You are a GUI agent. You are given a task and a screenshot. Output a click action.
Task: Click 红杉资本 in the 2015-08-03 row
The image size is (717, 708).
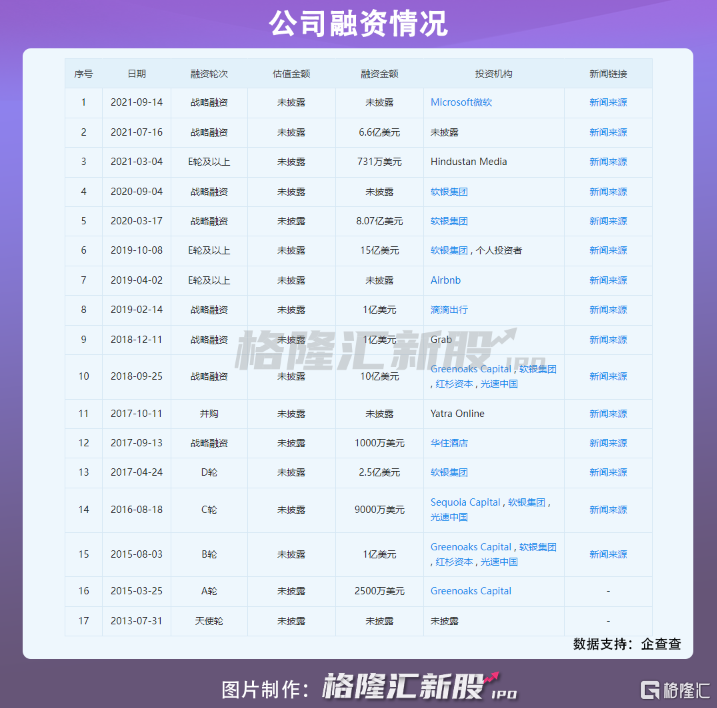pyautogui.click(x=454, y=562)
